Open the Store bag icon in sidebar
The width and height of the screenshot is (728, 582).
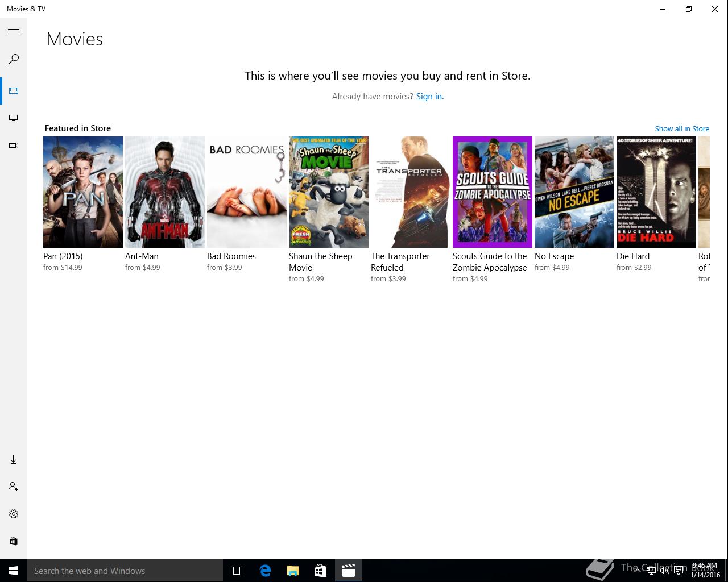click(14, 541)
